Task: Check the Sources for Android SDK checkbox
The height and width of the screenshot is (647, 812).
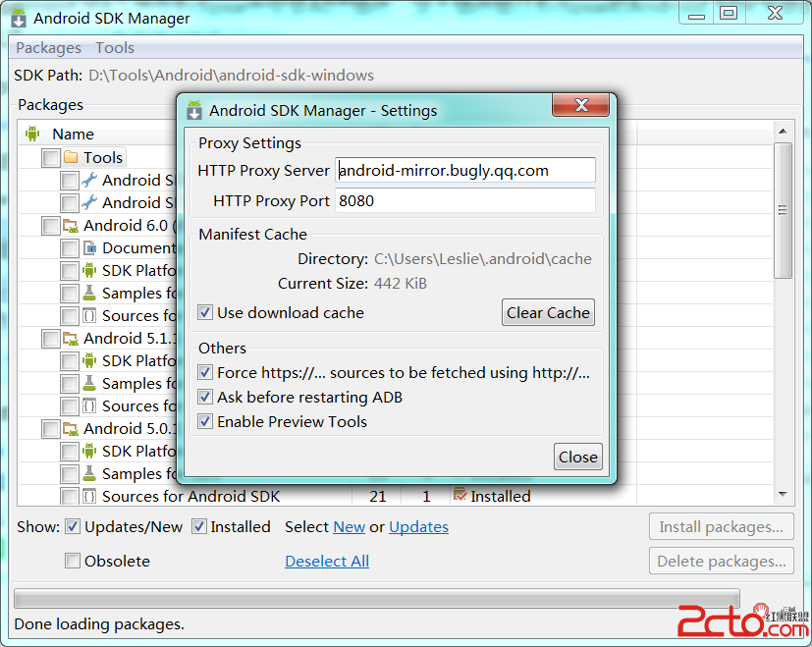Action: (70, 496)
